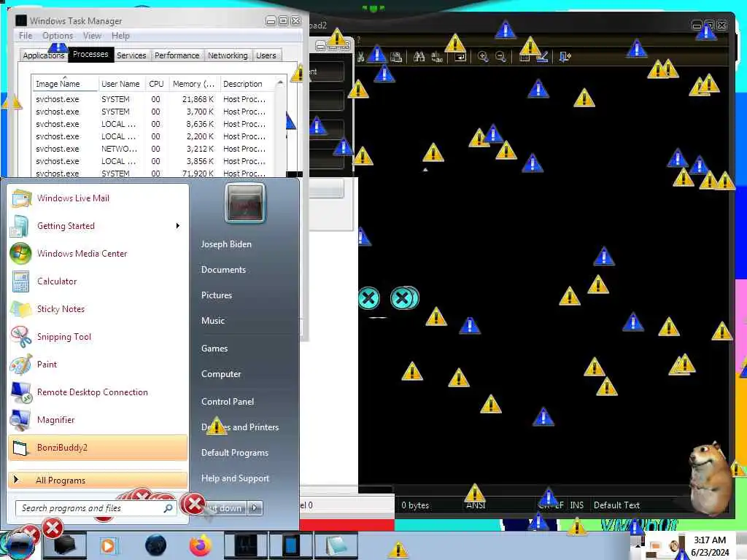This screenshot has height=560, width=747.
Task: Click the Find binoculars icon
Action: [419, 57]
